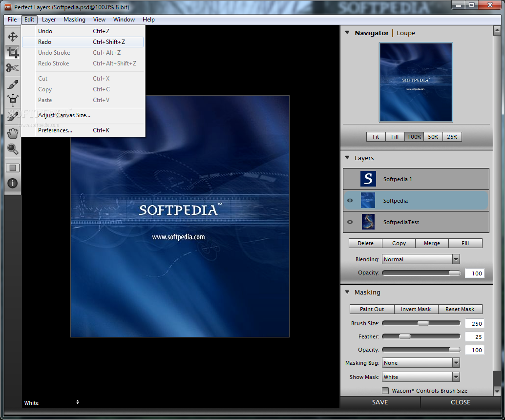Click the Brush Size value field 250
Screen dimensions: 505x420
coord(474,324)
